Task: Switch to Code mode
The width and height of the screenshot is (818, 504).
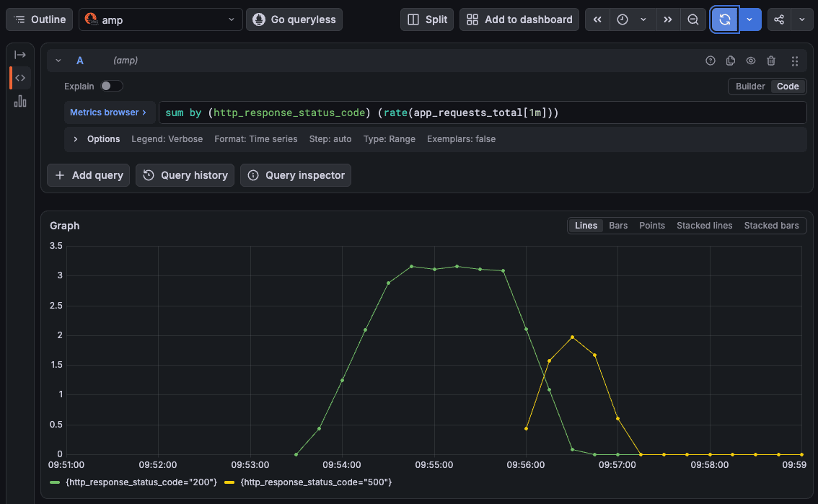Action: [x=787, y=87]
